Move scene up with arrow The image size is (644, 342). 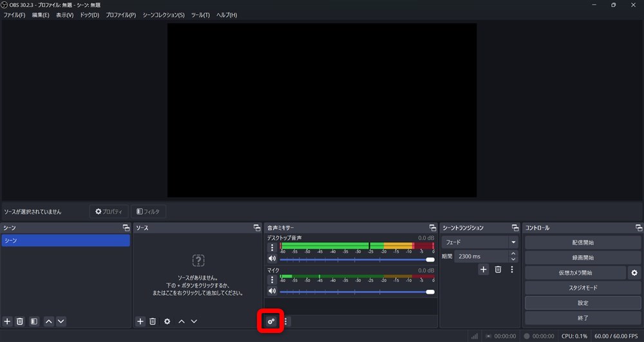49,321
